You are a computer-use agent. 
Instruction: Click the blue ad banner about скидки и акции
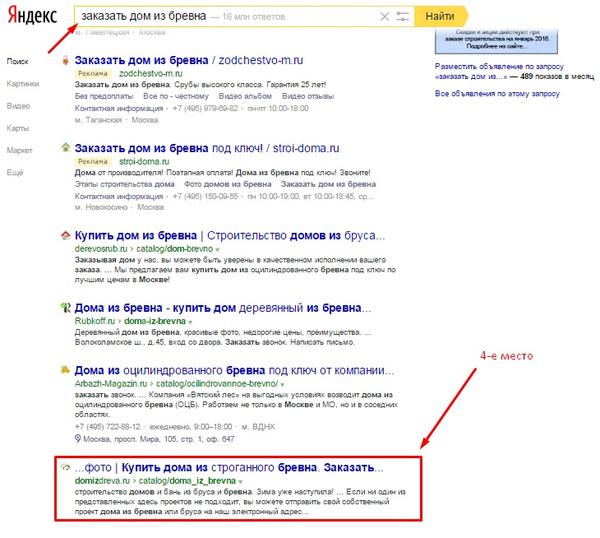[496, 40]
